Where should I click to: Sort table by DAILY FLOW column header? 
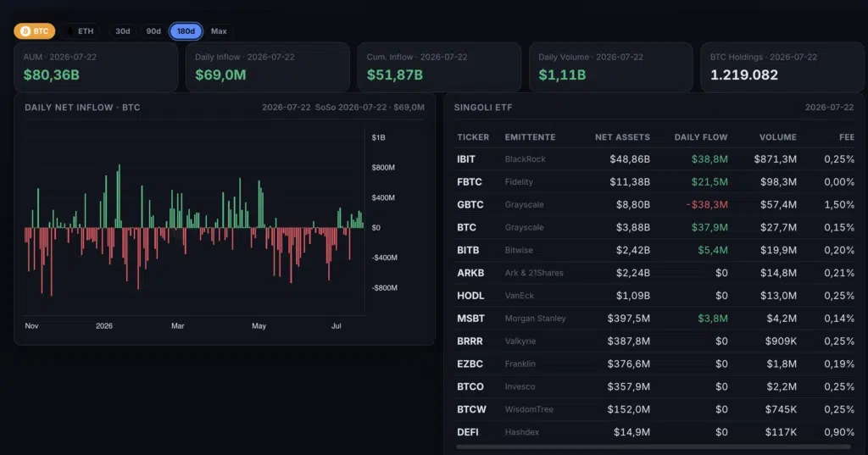(x=701, y=137)
